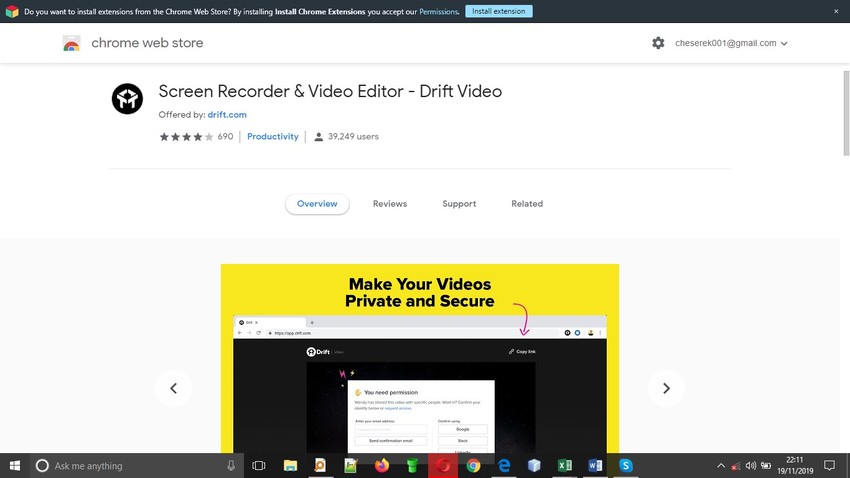Show previous screenshot with left arrow
Screen dimensions: 850x478
point(173,388)
